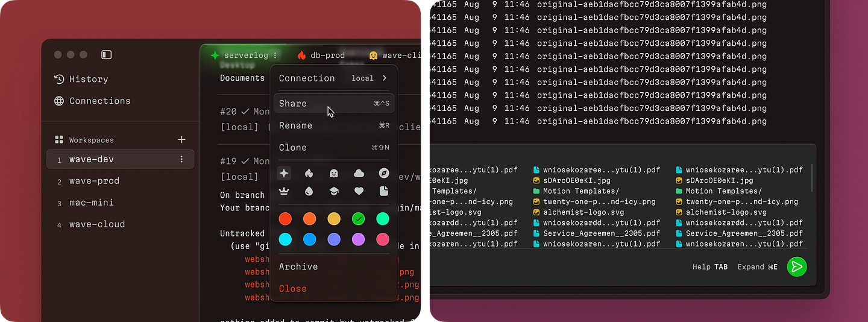Send command with green arrow button
Image resolution: width=868 pixels, height=322 pixels.
[797, 267]
